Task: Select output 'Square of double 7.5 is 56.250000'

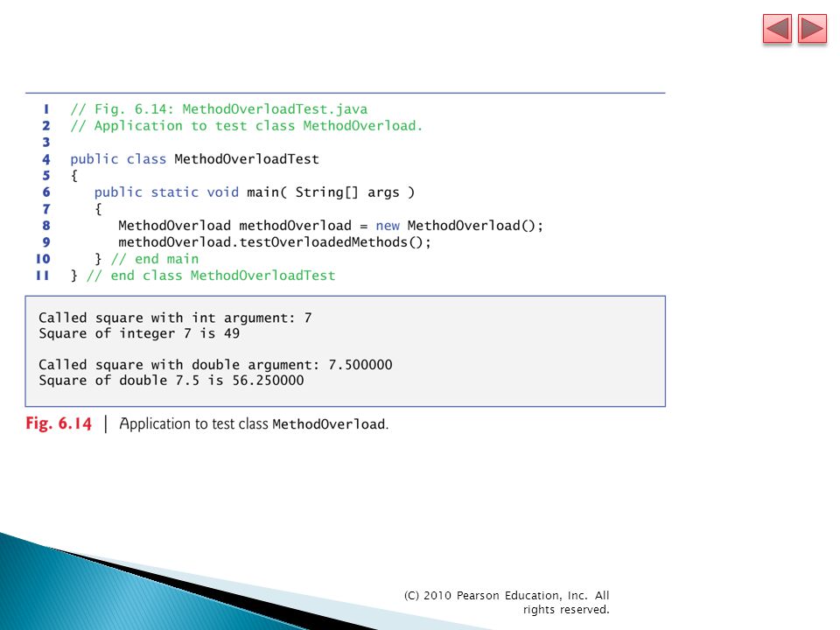Action: pos(171,381)
